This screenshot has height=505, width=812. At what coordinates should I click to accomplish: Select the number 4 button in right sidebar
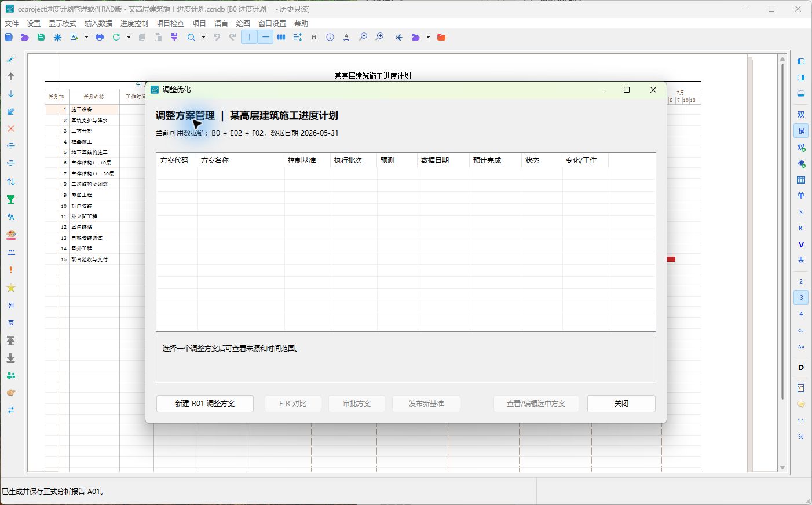pos(801,314)
